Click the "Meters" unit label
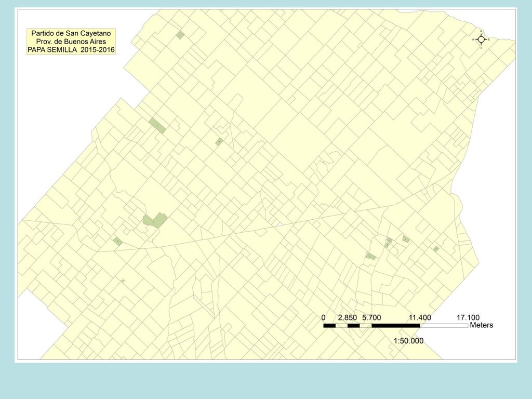The height and width of the screenshot is (399, 532). [482, 325]
